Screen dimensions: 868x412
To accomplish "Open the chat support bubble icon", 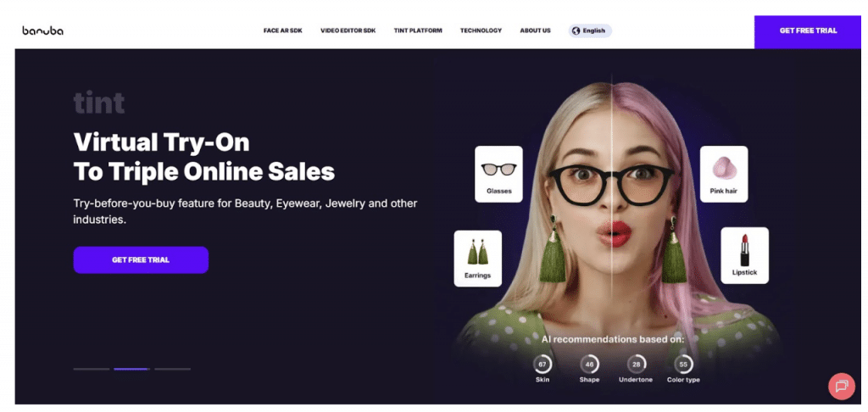I will coord(842,386).
